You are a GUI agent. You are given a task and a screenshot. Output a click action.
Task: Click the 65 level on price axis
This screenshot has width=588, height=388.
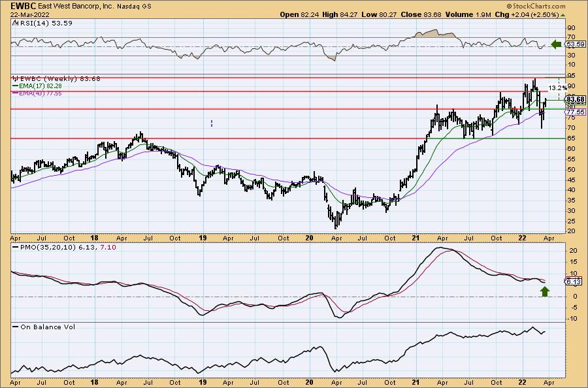pos(571,138)
